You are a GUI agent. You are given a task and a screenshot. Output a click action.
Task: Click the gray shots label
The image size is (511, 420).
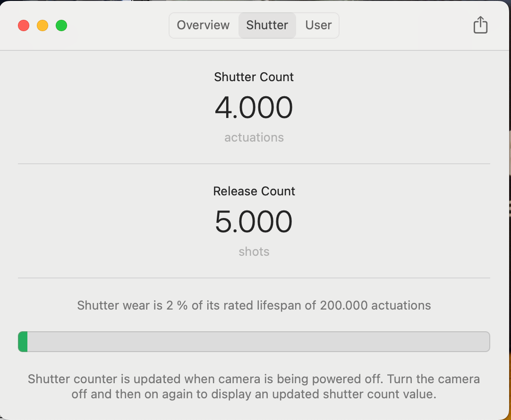tap(254, 252)
